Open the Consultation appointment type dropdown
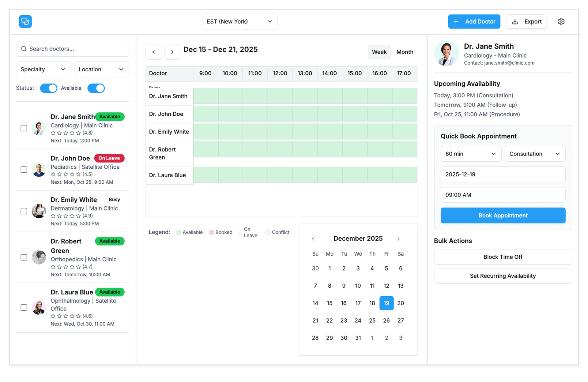The height and width of the screenshot is (382, 588). (534, 154)
